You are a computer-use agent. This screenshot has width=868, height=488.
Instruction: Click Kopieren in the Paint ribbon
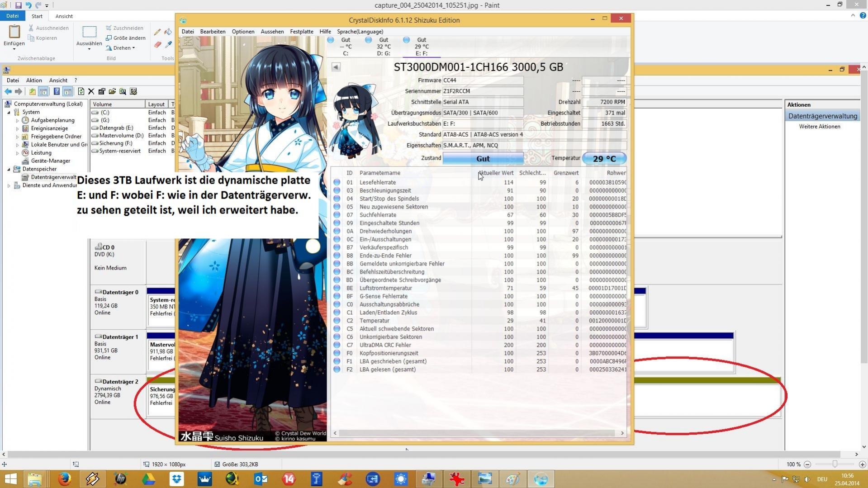[43, 38]
